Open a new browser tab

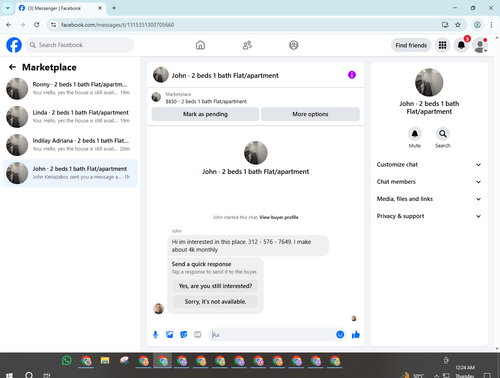(x=114, y=8)
